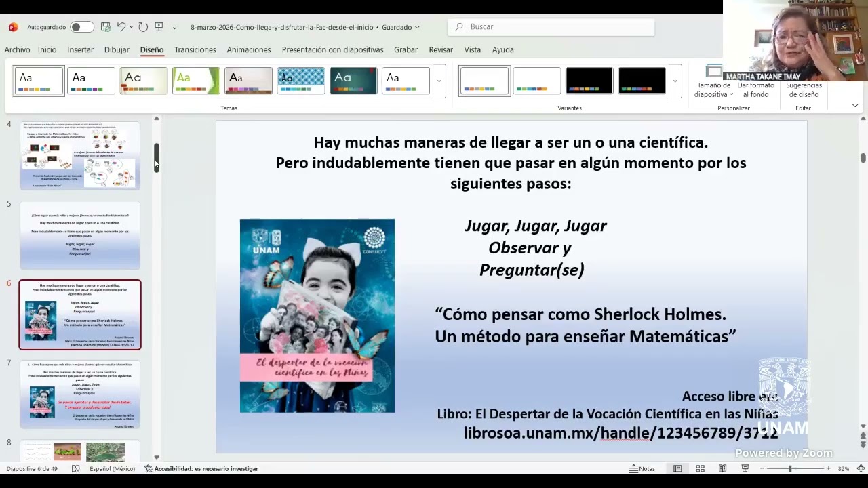Open the file name and save-status dropdown
The width and height of the screenshot is (868, 488).
tap(305, 27)
